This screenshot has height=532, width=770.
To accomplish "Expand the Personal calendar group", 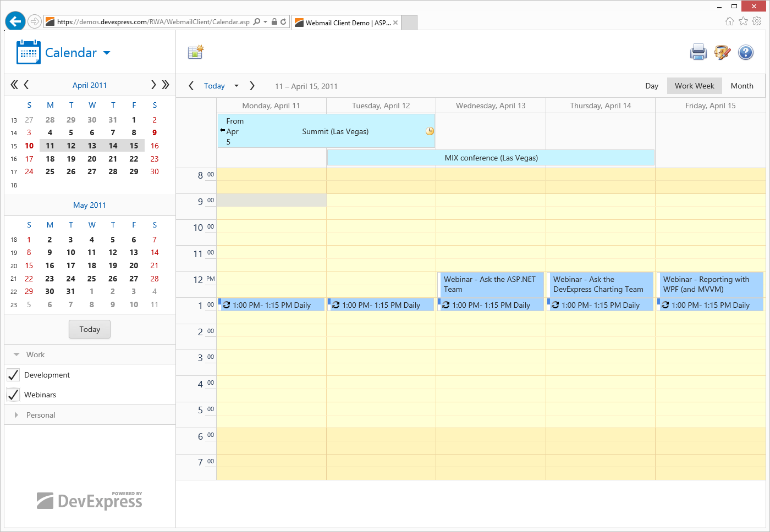I will click(x=16, y=415).
